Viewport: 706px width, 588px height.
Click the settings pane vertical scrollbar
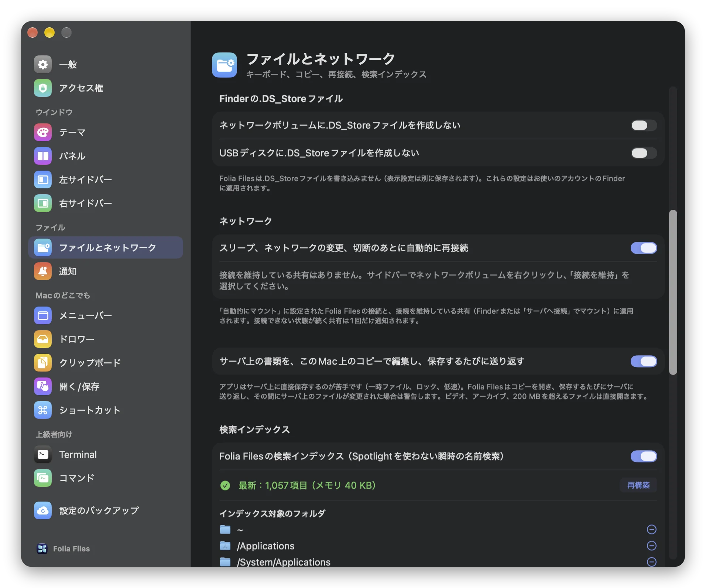[673, 292]
